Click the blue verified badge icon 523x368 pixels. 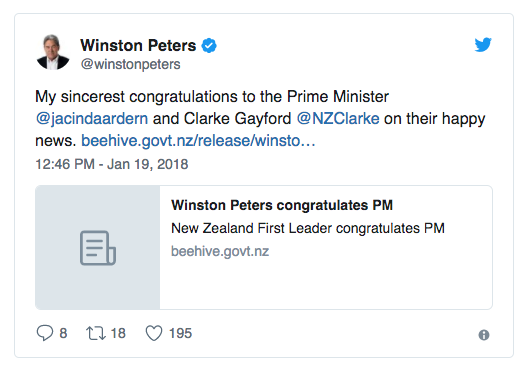[209, 46]
